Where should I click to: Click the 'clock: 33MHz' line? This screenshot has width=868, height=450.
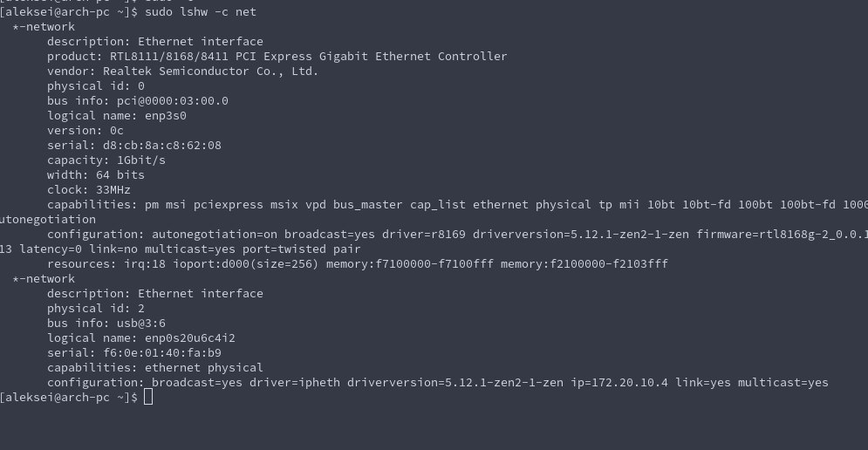point(89,190)
